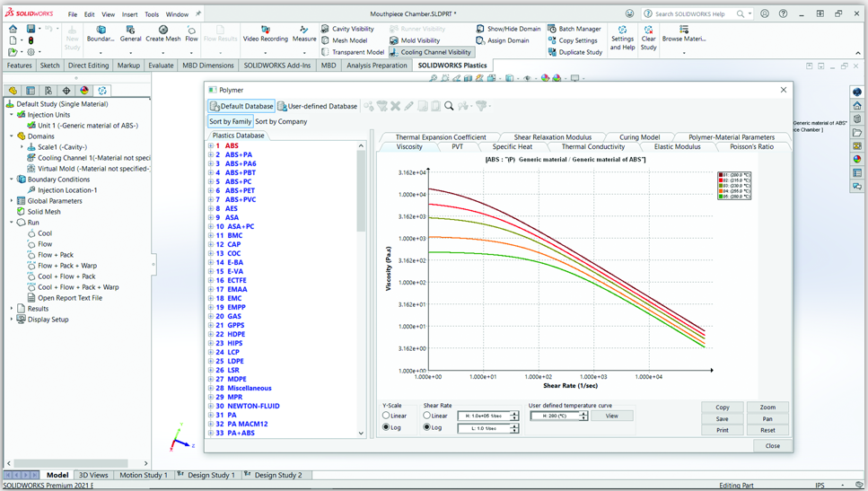Expand the PA material family
Screen dimensions: 868x491
click(x=210, y=415)
